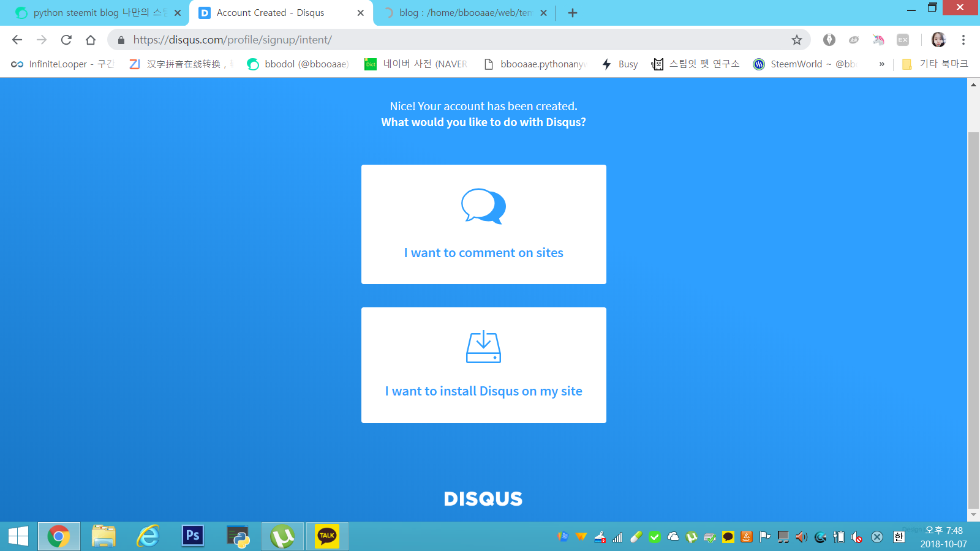Screen dimensions: 980x551
Task: Open Chrome from the taskbar
Action: pos(59,537)
